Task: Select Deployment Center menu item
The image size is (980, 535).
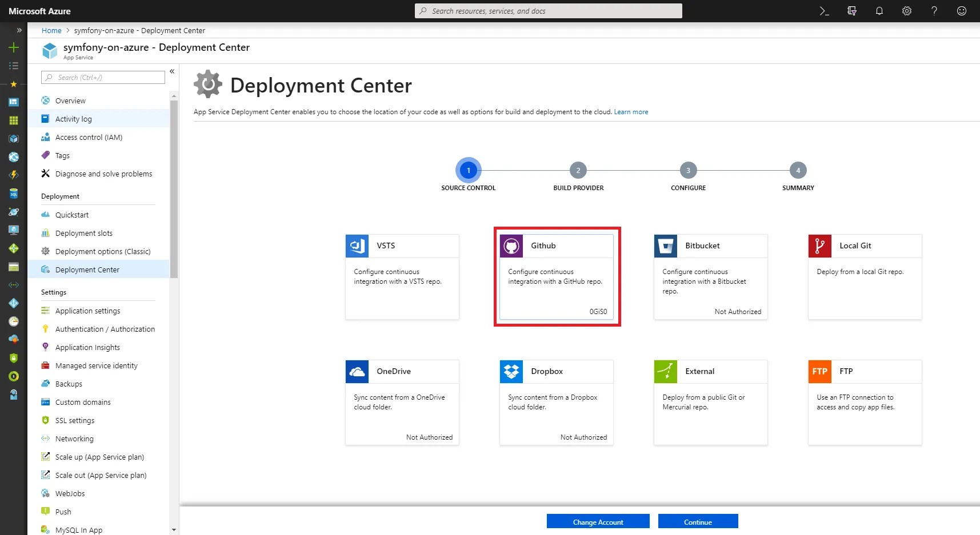Action: click(x=98, y=269)
